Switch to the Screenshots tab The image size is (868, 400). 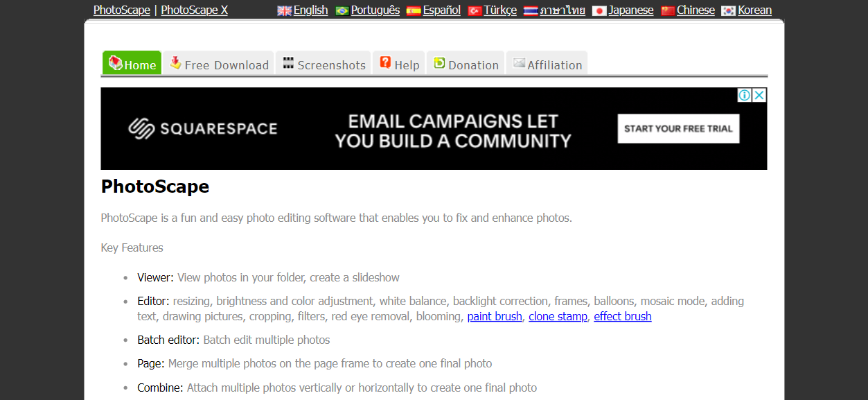pyautogui.click(x=324, y=63)
